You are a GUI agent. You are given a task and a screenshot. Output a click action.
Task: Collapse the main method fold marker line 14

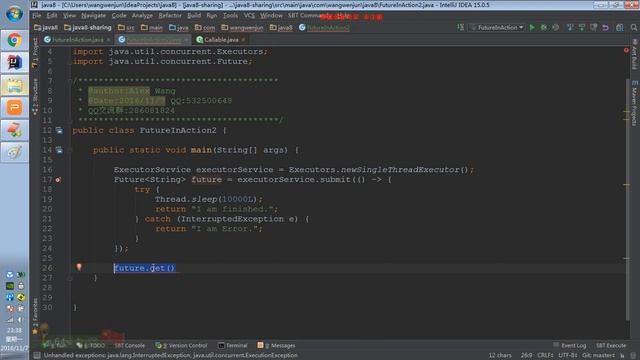point(70,150)
